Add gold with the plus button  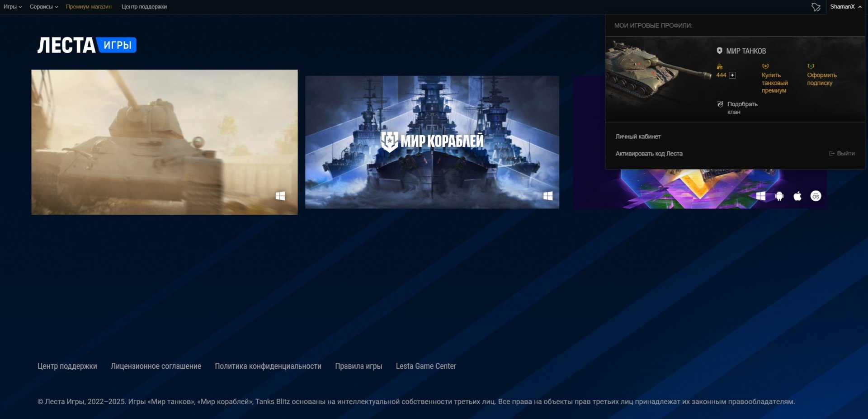tap(732, 75)
